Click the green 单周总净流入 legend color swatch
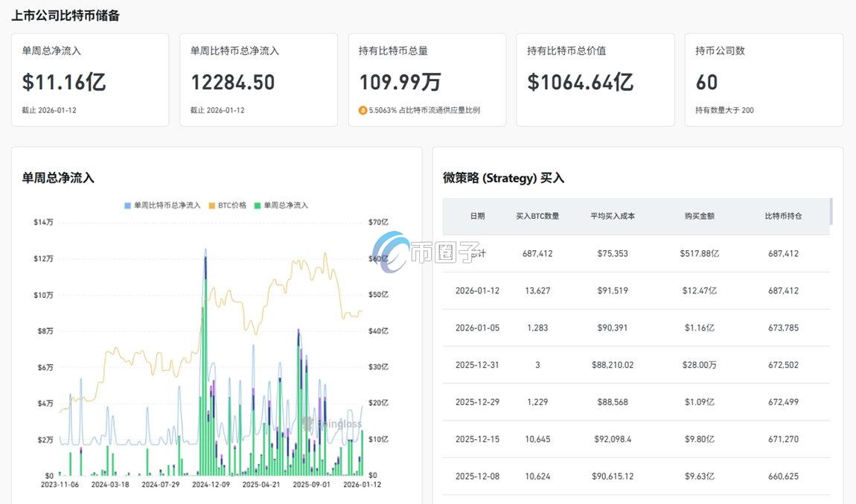Screen dimensions: 856x504 point(258,205)
